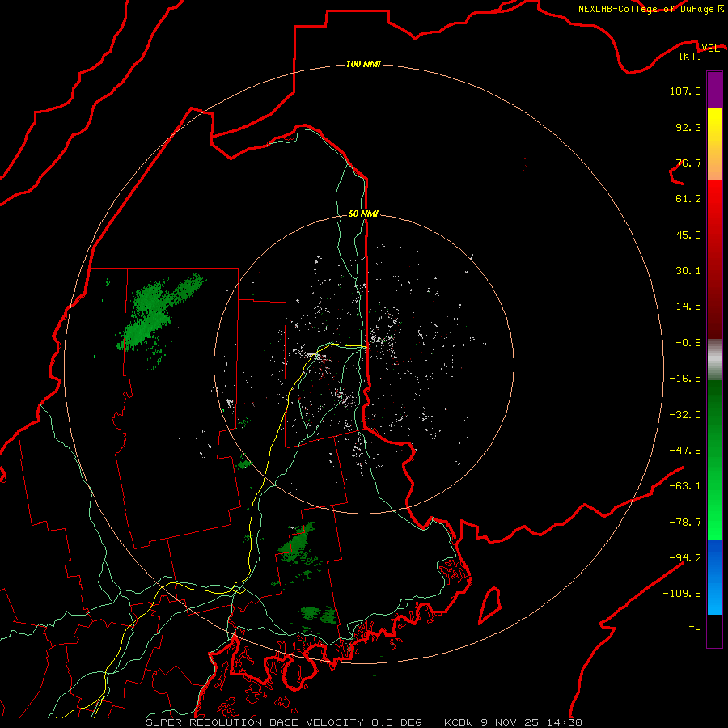
Task: Click the 100 NMI range ring label
Action: [x=363, y=64]
